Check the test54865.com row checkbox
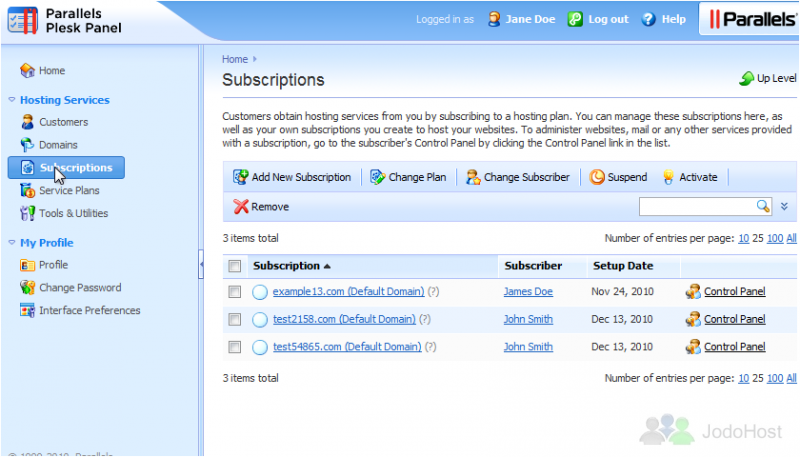This screenshot has width=800, height=457. [x=235, y=347]
